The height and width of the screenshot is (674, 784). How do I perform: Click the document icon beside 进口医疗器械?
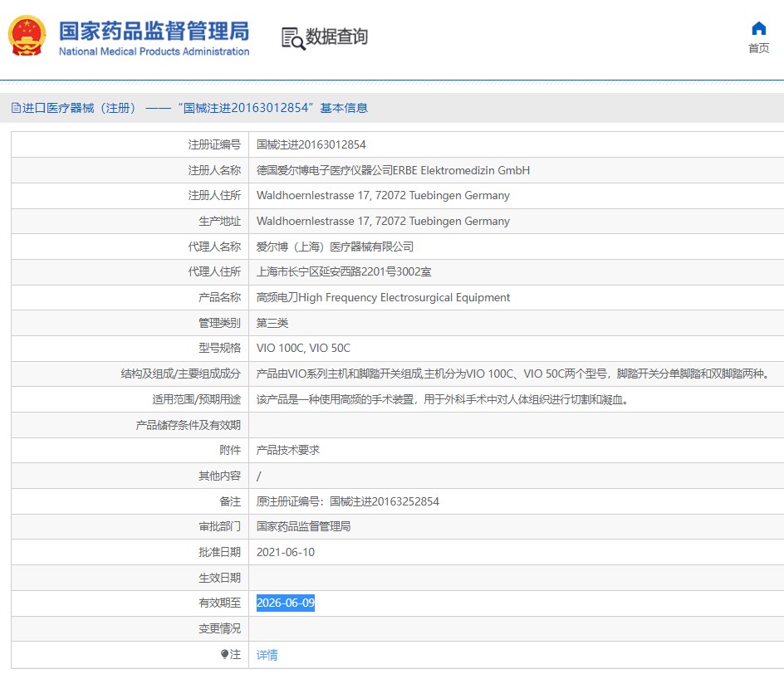(x=16, y=108)
